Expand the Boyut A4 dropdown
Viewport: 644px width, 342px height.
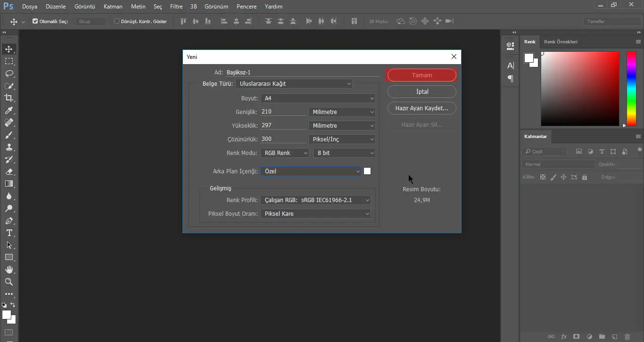coord(318,98)
